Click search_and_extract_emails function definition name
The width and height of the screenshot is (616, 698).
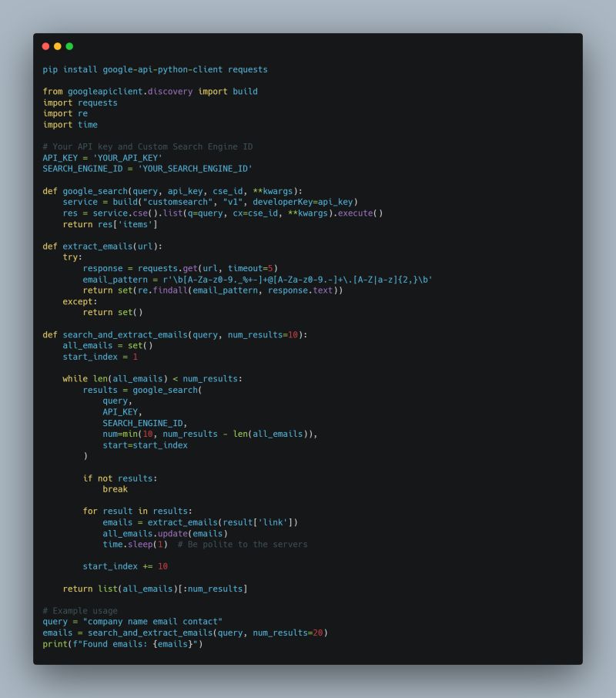(126, 335)
